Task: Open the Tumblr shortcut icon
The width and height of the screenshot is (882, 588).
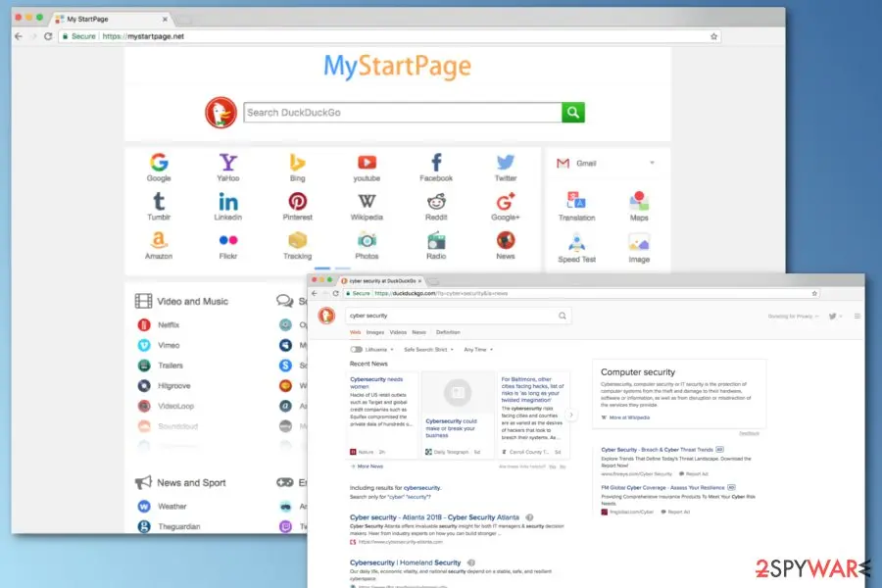Action: (x=159, y=201)
